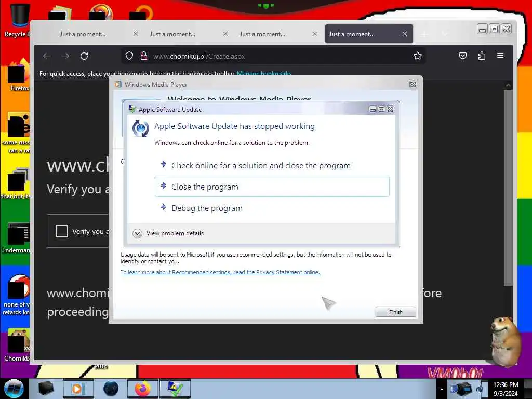Minimize the Firefox window
The image size is (532, 399).
point(482,29)
